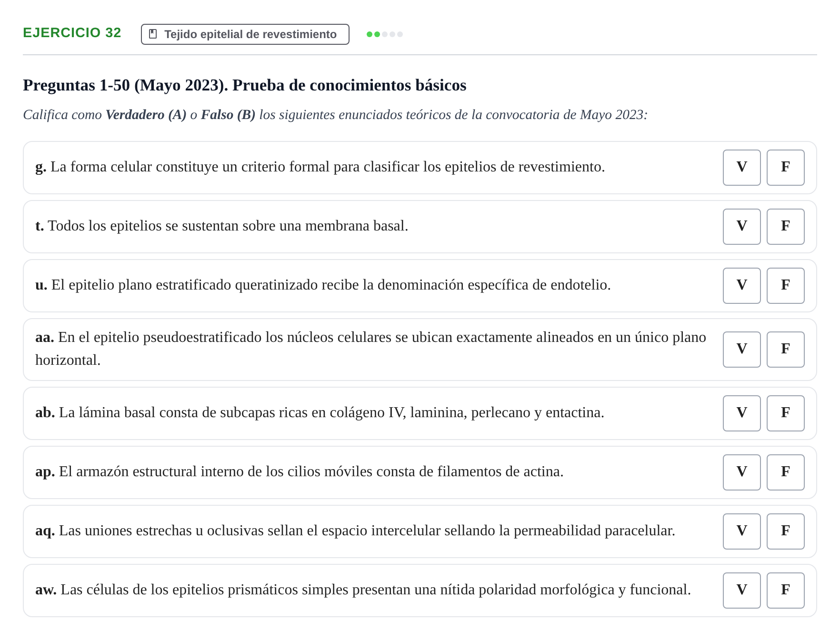
Task: Select V for statement t about membrana basal
Action: click(x=741, y=227)
